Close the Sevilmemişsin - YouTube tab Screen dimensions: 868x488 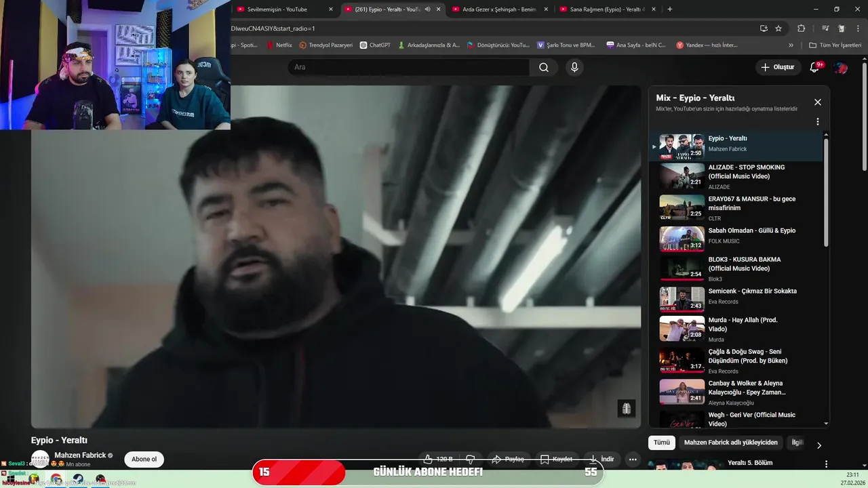point(331,9)
